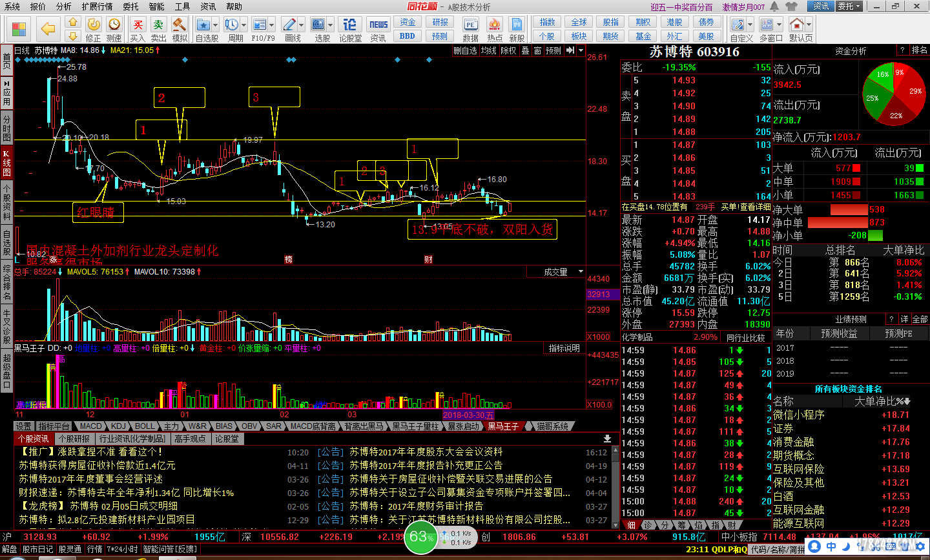The height and width of the screenshot is (560, 930).
Task: Toggle the 除权 ex-rights adjustment
Action: 509,50
